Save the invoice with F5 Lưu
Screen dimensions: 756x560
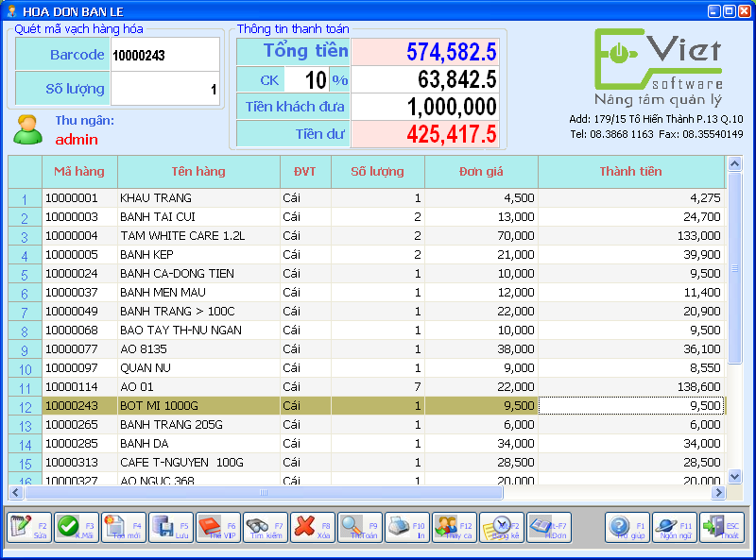pyautogui.click(x=171, y=527)
